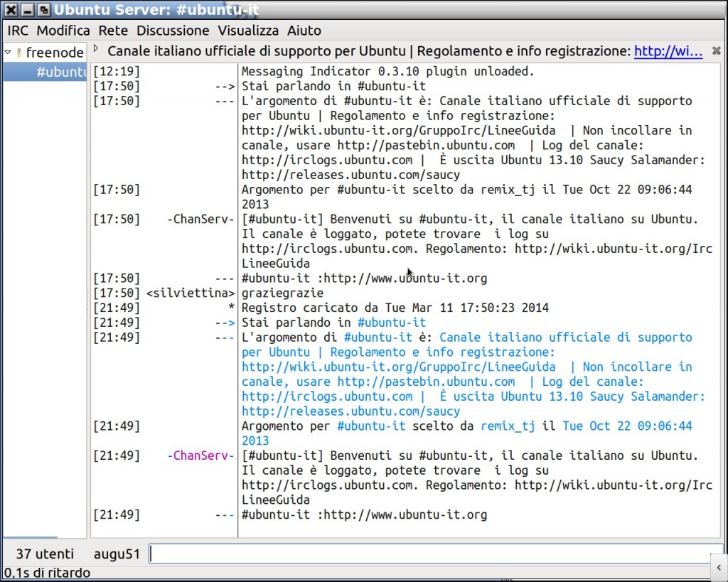This screenshot has width=728, height=582.
Task: Click the Messaging Indicator plugin unloaded line
Action: pyautogui.click(x=387, y=72)
